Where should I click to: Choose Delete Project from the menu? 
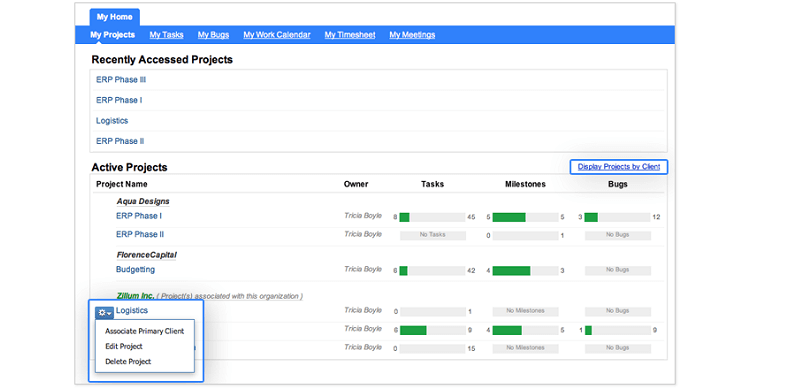[x=128, y=361]
